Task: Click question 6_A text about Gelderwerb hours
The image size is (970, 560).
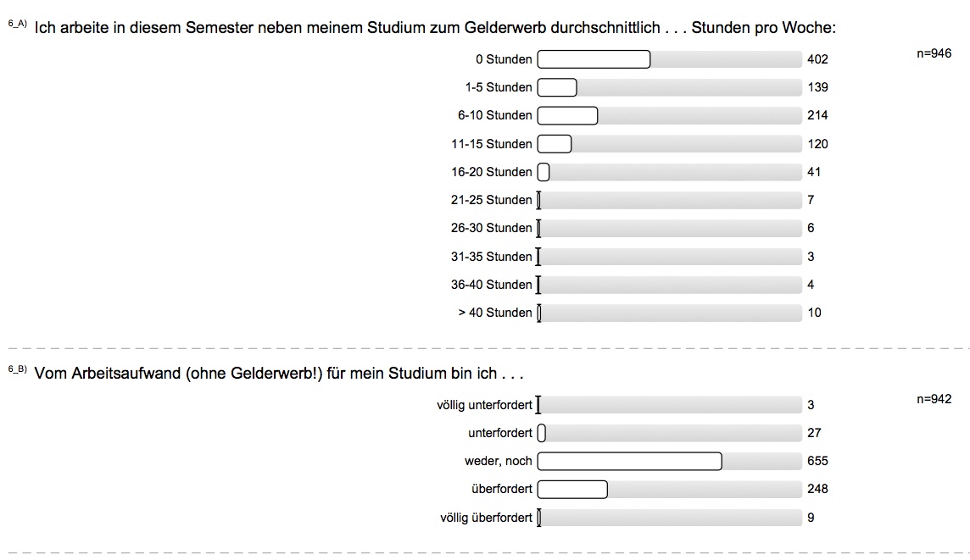Action: click(x=435, y=28)
